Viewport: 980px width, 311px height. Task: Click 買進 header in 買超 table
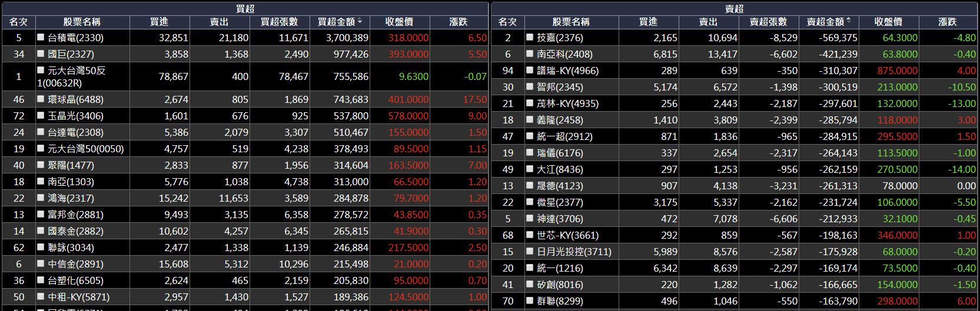pyautogui.click(x=160, y=22)
